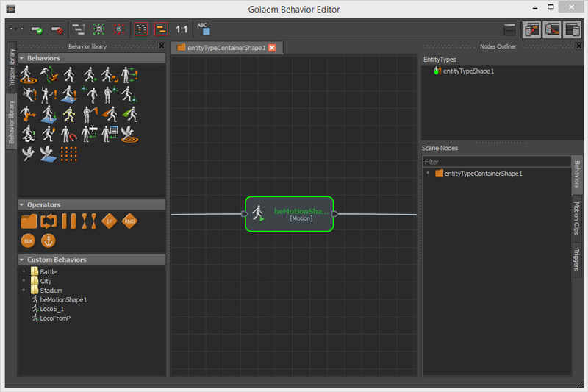Select figure on blue plane with exclamation mark
The width and height of the screenshot is (588, 392).
tap(69, 95)
